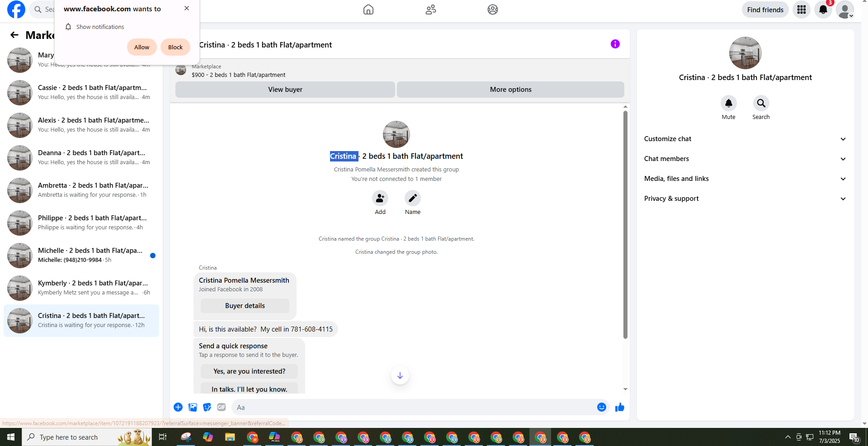The height and width of the screenshot is (446, 868).
Task: Click the Find friends button
Action: (765, 9)
